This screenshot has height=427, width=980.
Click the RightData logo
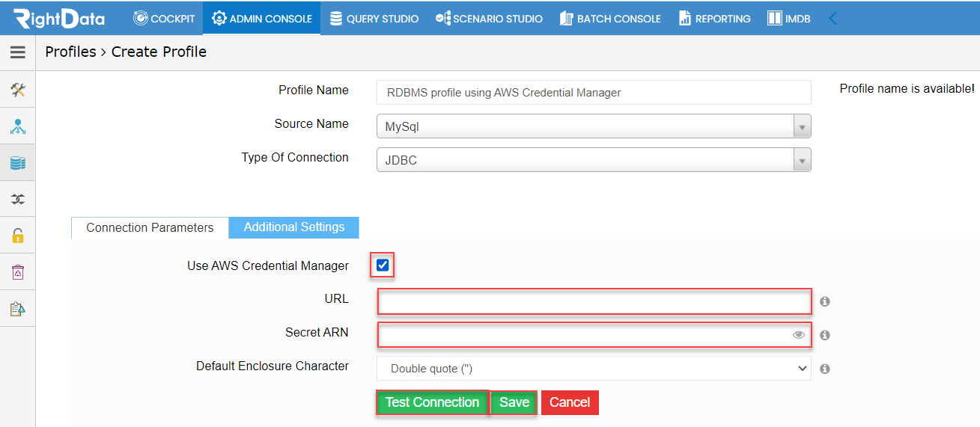tap(59, 18)
